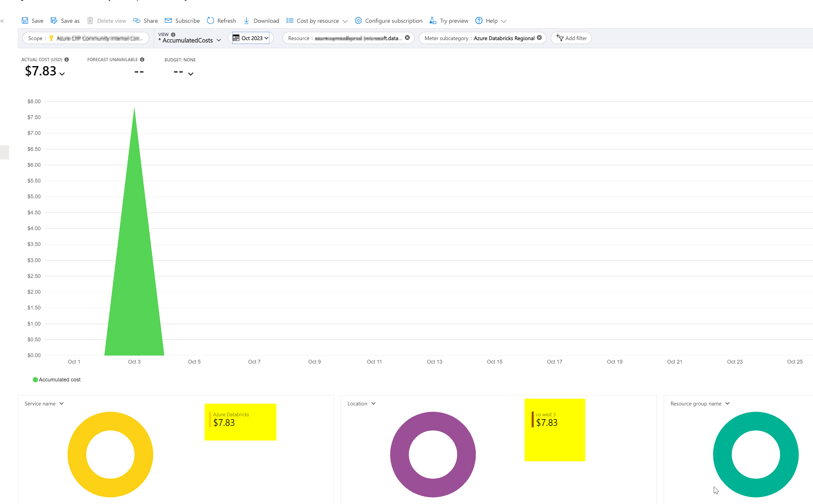Click Try preview text
This screenshot has width=813, height=504.
(x=454, y=21)
